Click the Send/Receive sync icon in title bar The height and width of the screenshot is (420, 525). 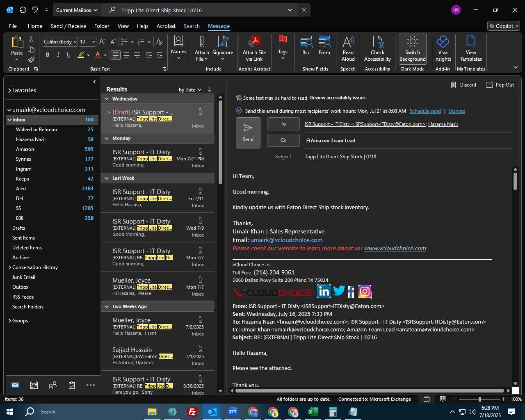(x=23, y=10)
